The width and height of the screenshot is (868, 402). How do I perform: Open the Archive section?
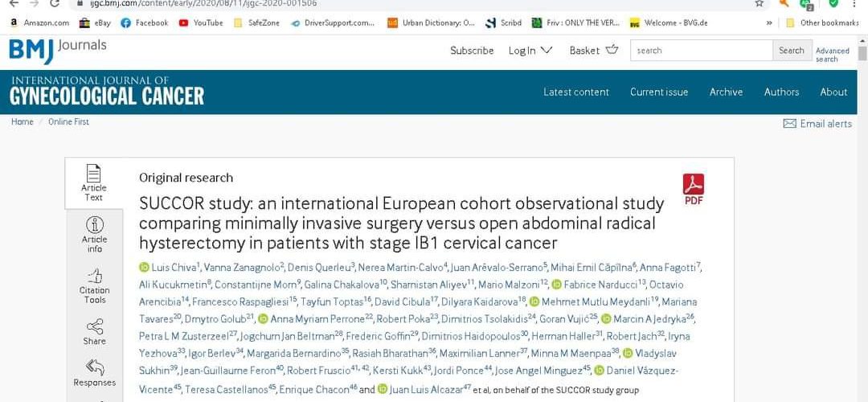coord(726,92)
